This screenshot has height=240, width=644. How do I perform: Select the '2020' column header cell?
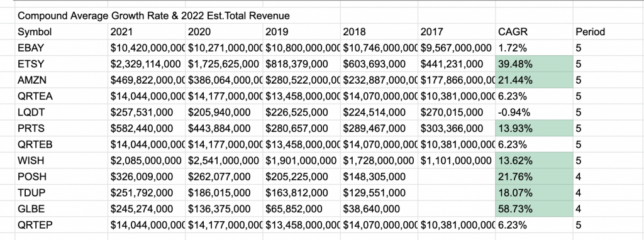tap(225, 31)
